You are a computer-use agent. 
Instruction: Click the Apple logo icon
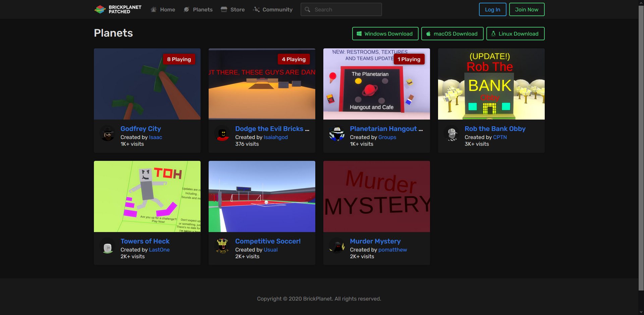[428, 34]
